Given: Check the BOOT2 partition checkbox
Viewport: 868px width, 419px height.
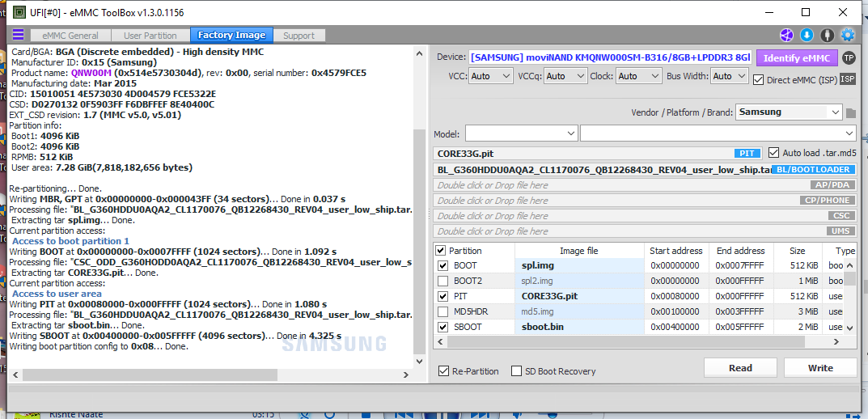Looking at the screenshot, I should coord(442,281).
